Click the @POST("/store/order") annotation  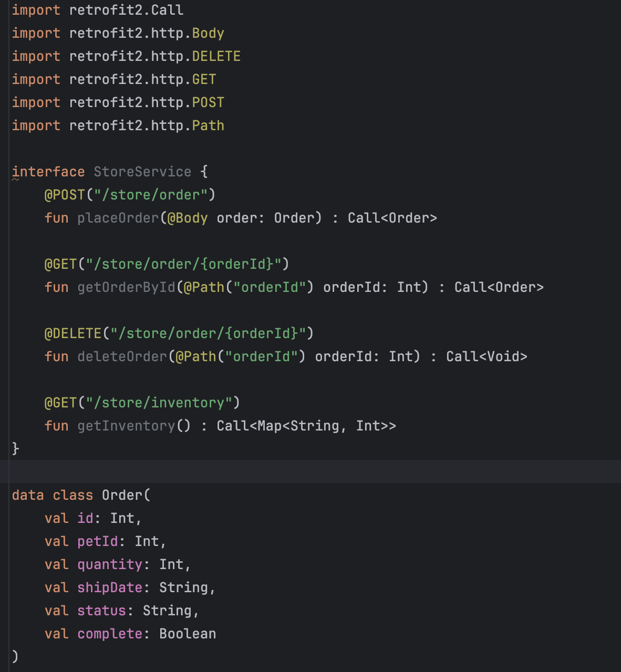130,195
